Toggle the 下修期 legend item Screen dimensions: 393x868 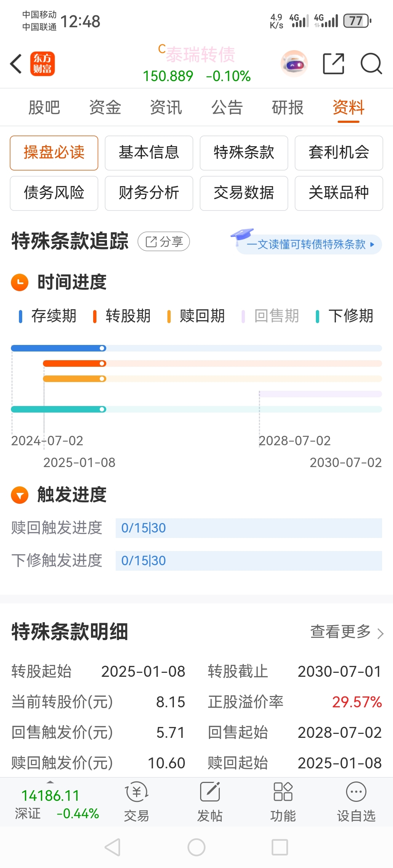tap(345, 316)
